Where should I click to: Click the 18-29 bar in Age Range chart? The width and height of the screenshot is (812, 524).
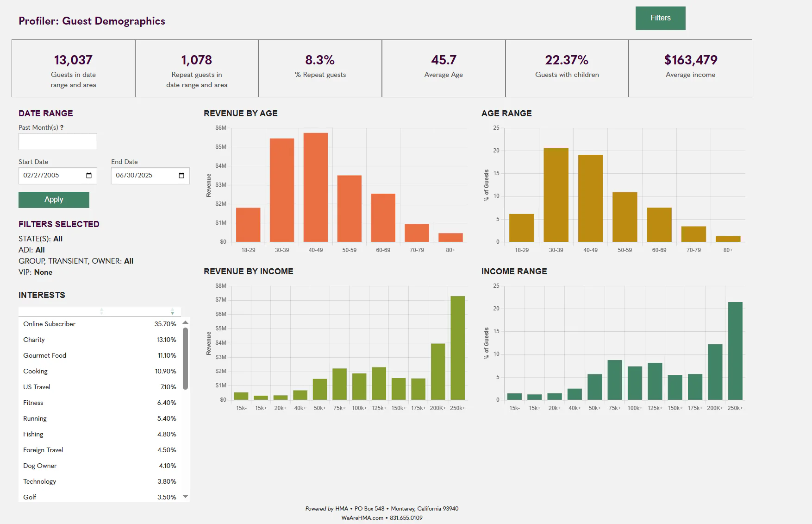tap(522, 228)
